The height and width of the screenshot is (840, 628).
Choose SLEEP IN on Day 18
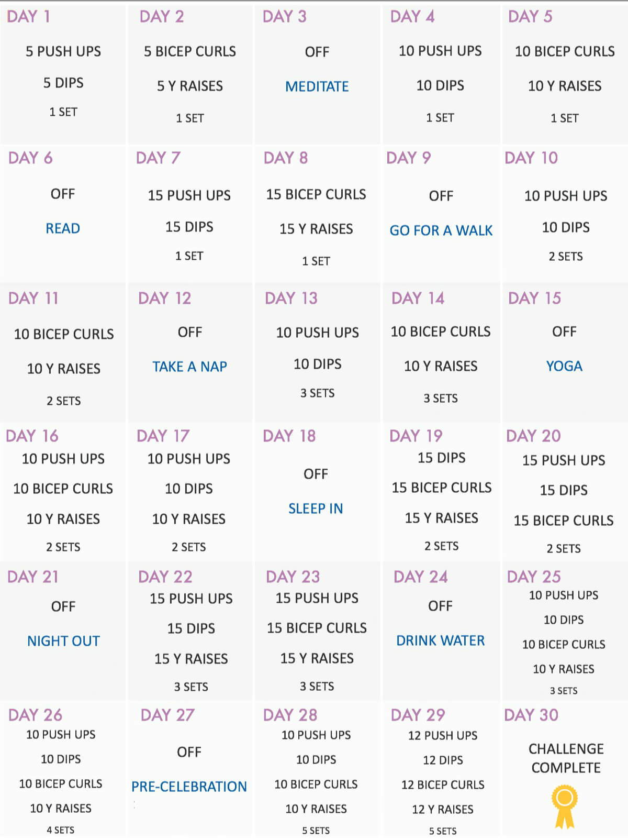tap(316, 509)
